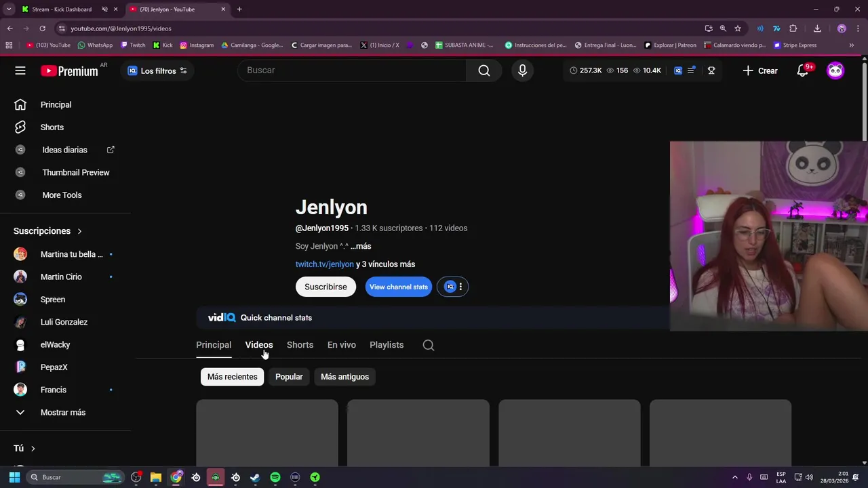The image size is (868, 488).
Task: Click the YouTube Premium logo
Action: (69, 70)
